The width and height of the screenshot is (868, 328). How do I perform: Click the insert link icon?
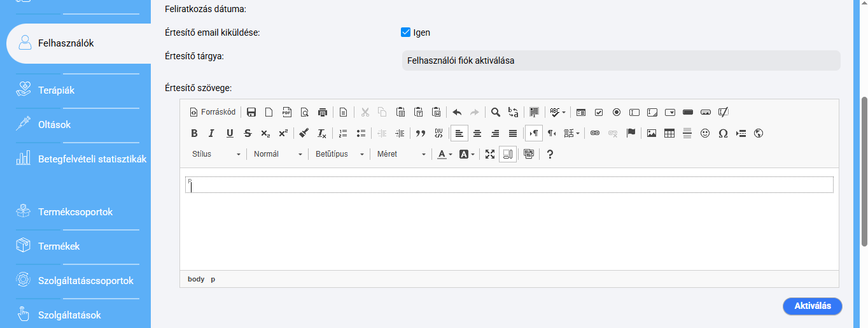tap(595, 133)
